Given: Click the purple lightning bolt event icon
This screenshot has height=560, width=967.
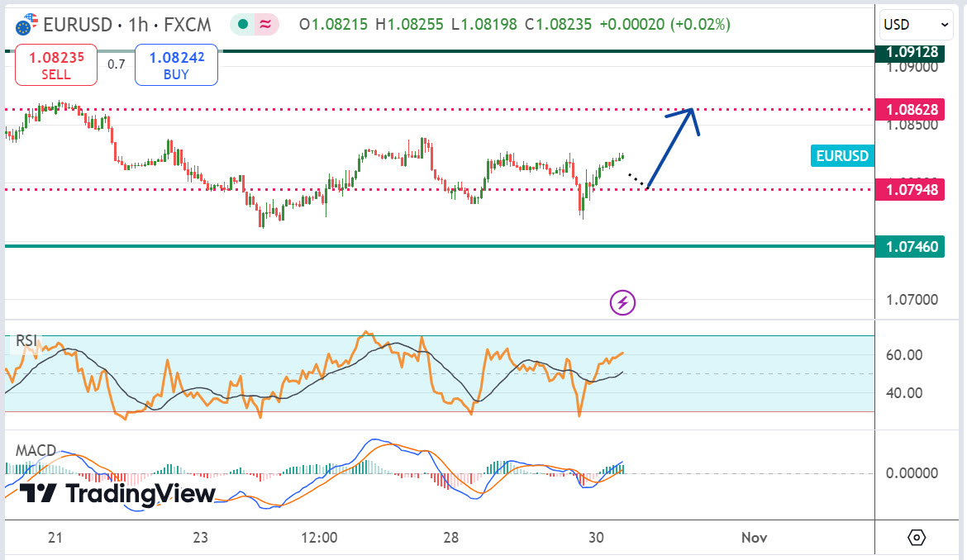Looking at the screenshot, I should coord(622,303).
